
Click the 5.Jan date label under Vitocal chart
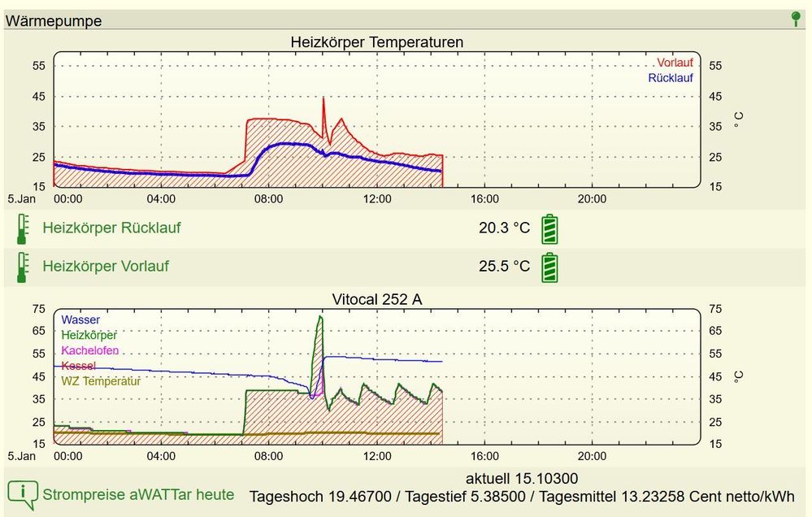tap(22, 456)
